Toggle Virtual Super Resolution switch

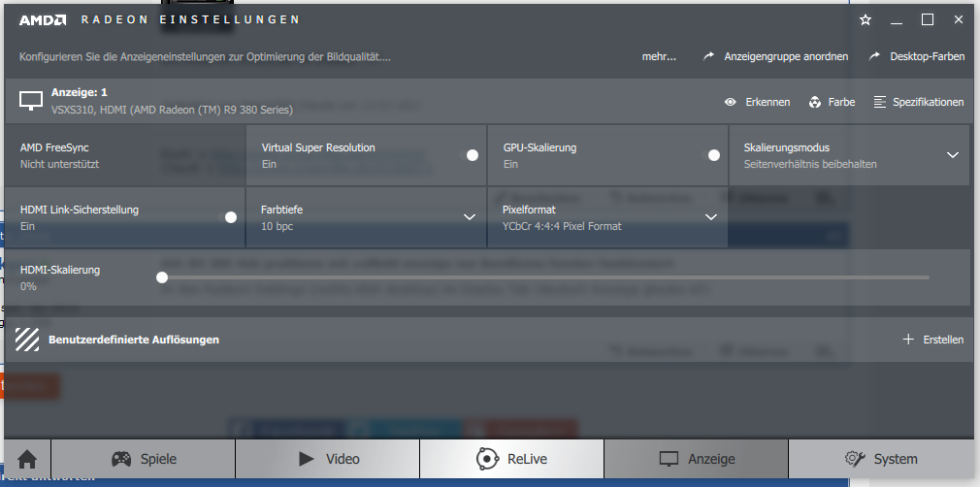[x=469, y=155]
